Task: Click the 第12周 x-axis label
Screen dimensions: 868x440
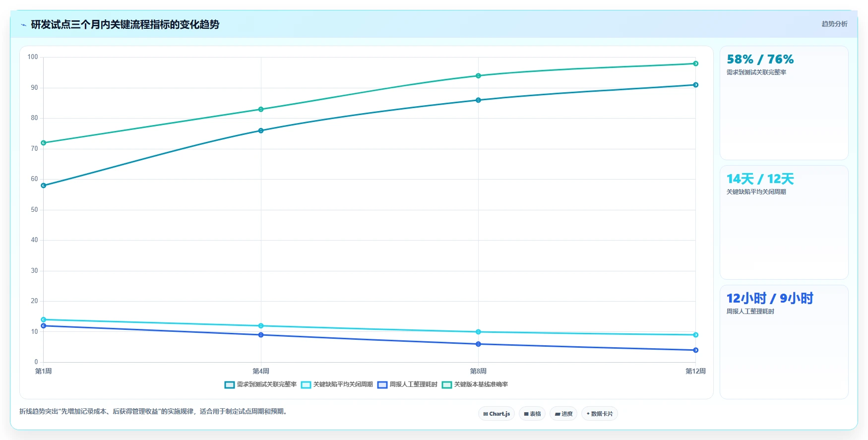Action: [695, 371]
